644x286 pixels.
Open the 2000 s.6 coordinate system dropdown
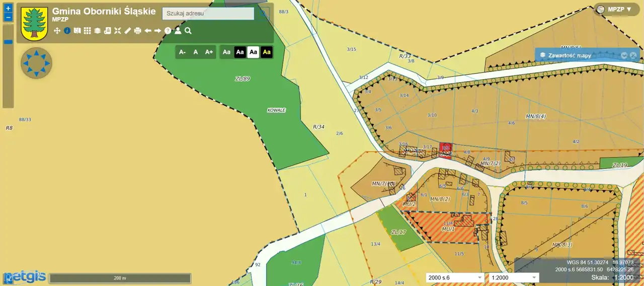click(x=455, y=277)
